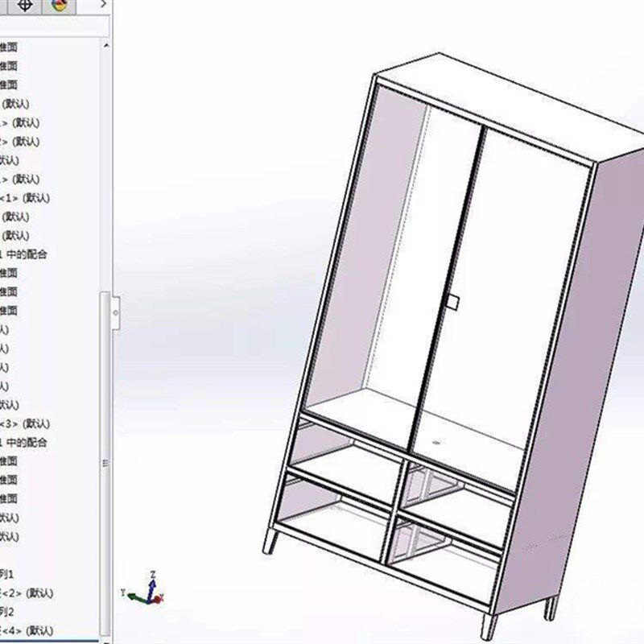Select tree item '<4> (默认)'
The image size is (644, 644).
[x=27, y=630]
